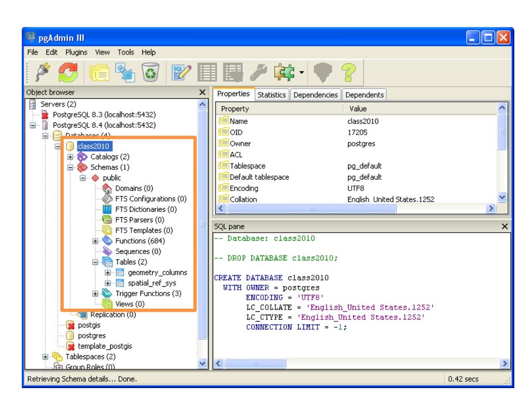
Task: Collapse the Tables (2) node
Action: click(96, 262)
